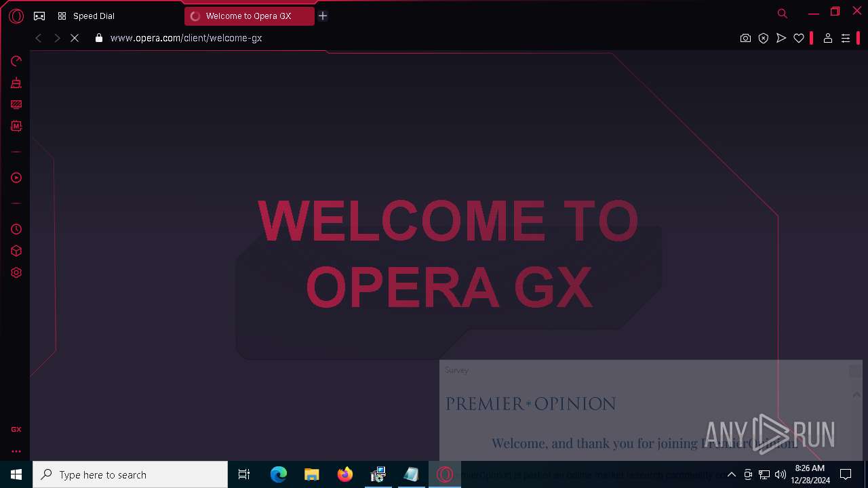Image resolution: width=868 pixels, height=488 pixels.
Task: Open Settings gear icon in sidebar
Action: point(16,272)
